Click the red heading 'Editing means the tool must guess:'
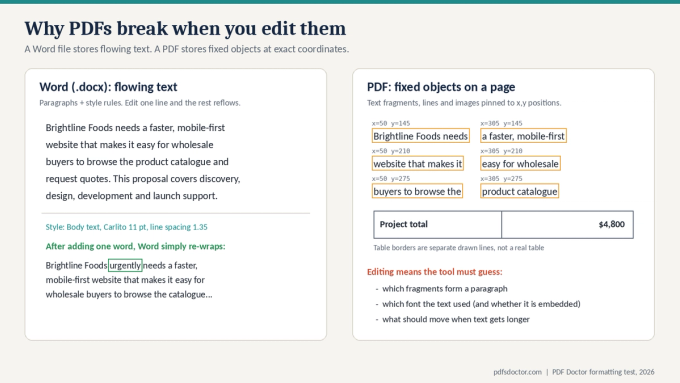 tap(435, 272)
